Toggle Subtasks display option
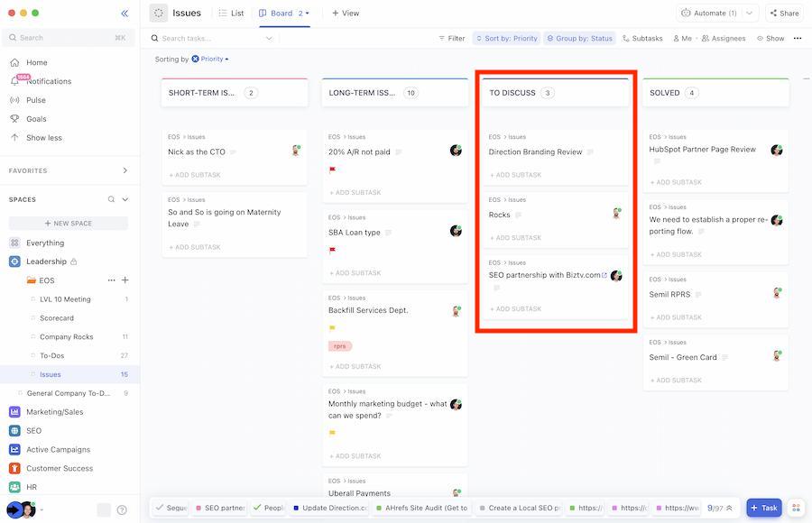812x523 pixels. 641,39
